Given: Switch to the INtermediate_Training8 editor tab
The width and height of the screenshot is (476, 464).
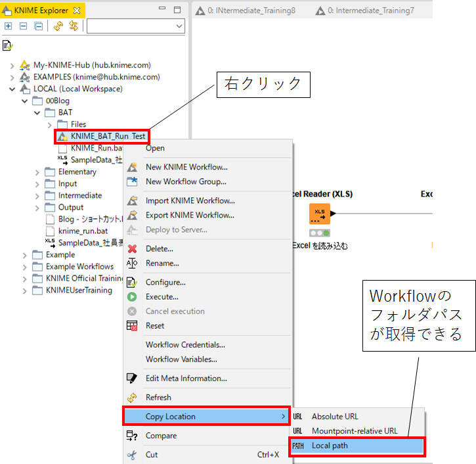Looking at the screenshot, I should 246,11.
